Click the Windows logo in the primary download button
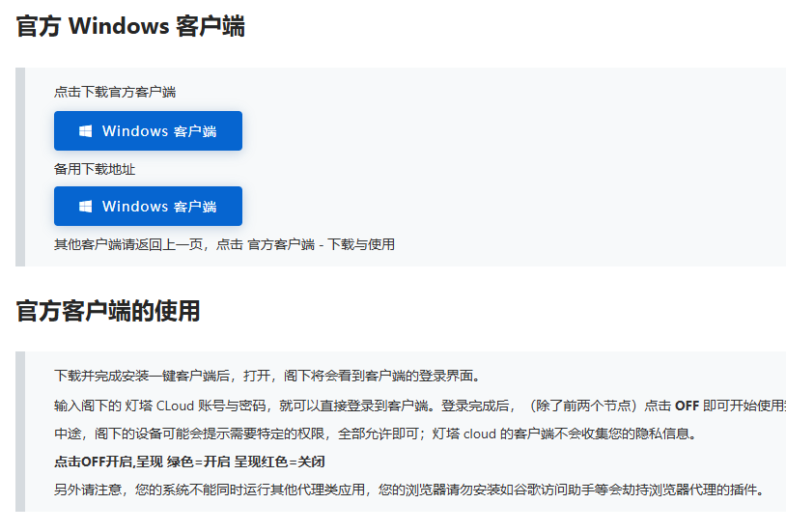786x532 pixels. point(86,131)
